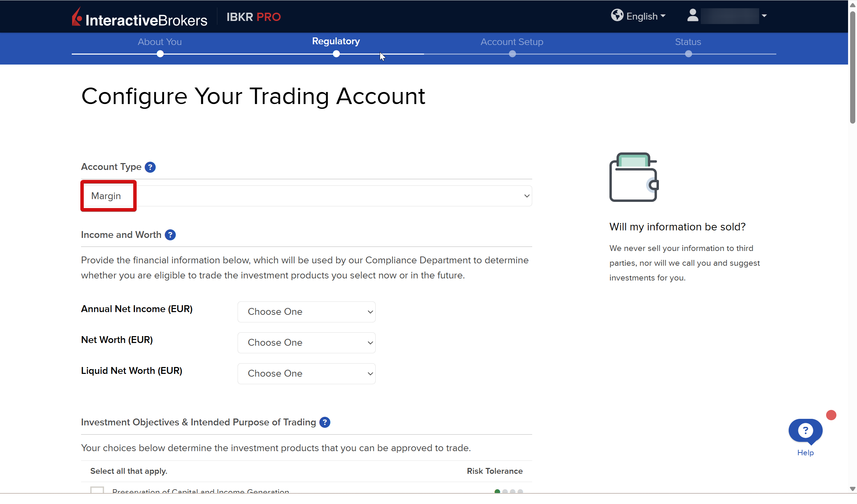Expand the username account menu arrow
This screenshot has width=857, height=504.
[764, 16]
